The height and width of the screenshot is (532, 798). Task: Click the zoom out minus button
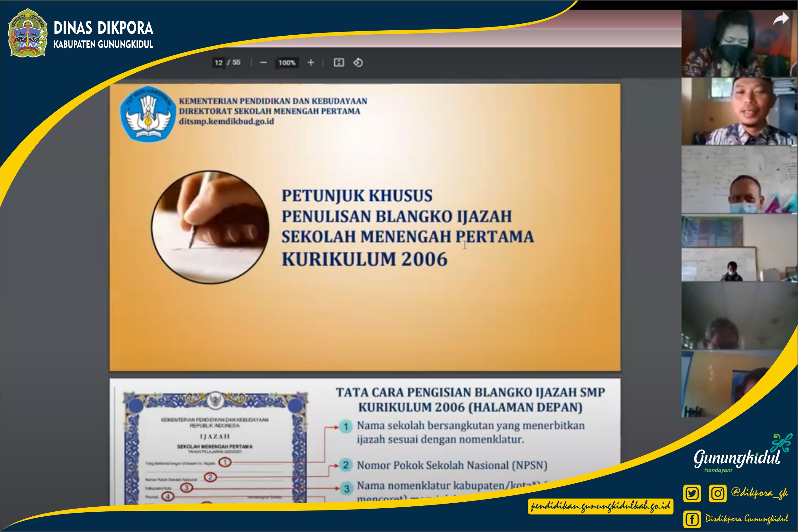click(263, 63)
